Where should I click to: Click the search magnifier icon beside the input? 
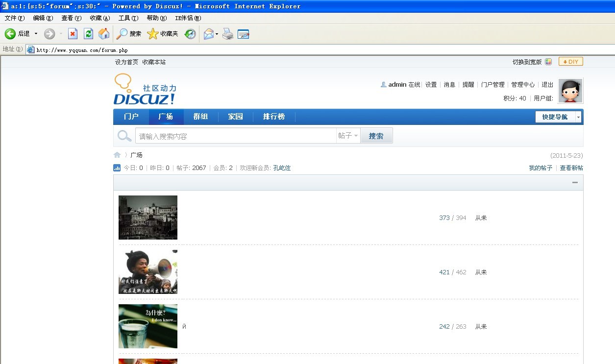124,136
